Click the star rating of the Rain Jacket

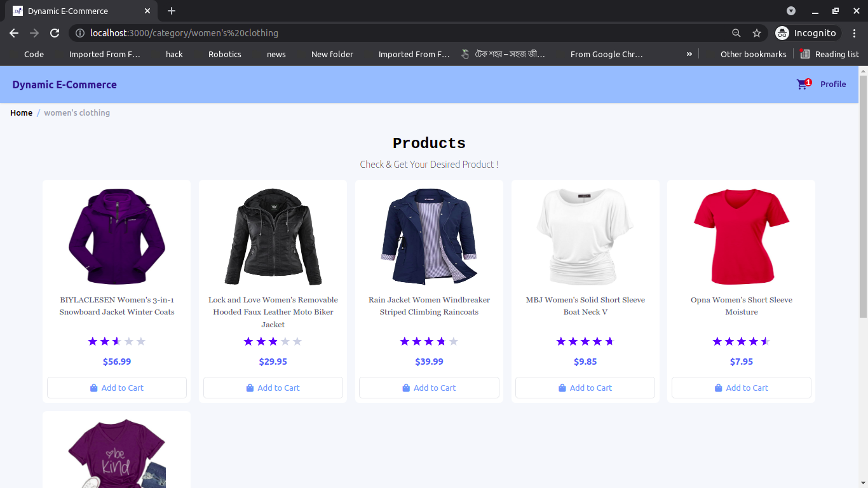pyautogui.click(x=429, y=341)
